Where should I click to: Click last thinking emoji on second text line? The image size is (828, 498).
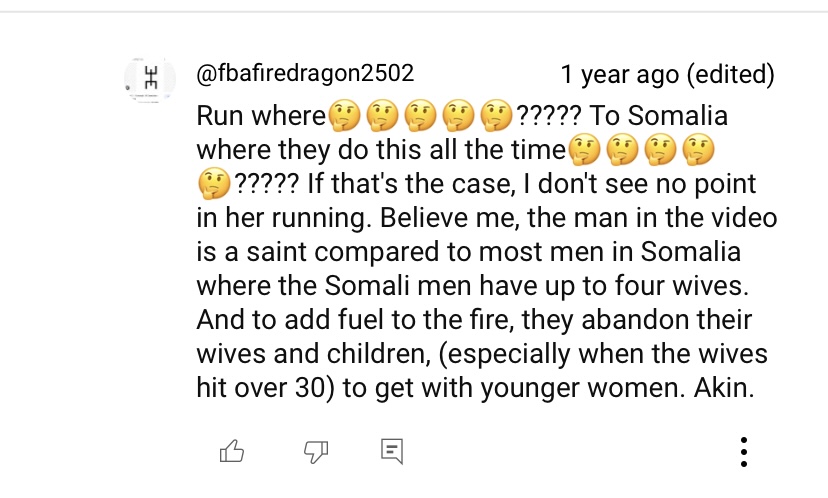pos(698,149)
